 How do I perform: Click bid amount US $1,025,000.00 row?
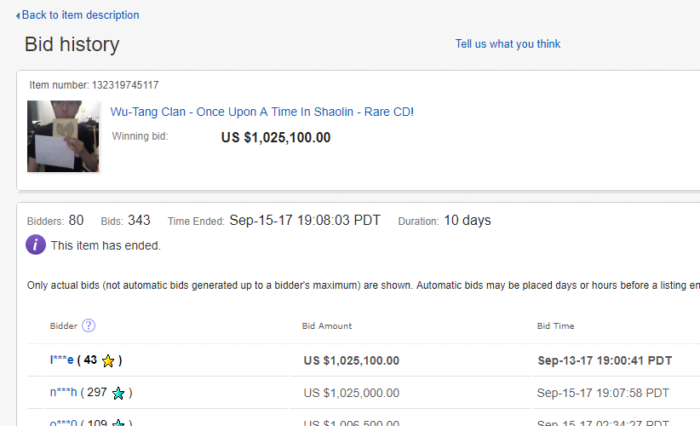(x=351, y=393)
